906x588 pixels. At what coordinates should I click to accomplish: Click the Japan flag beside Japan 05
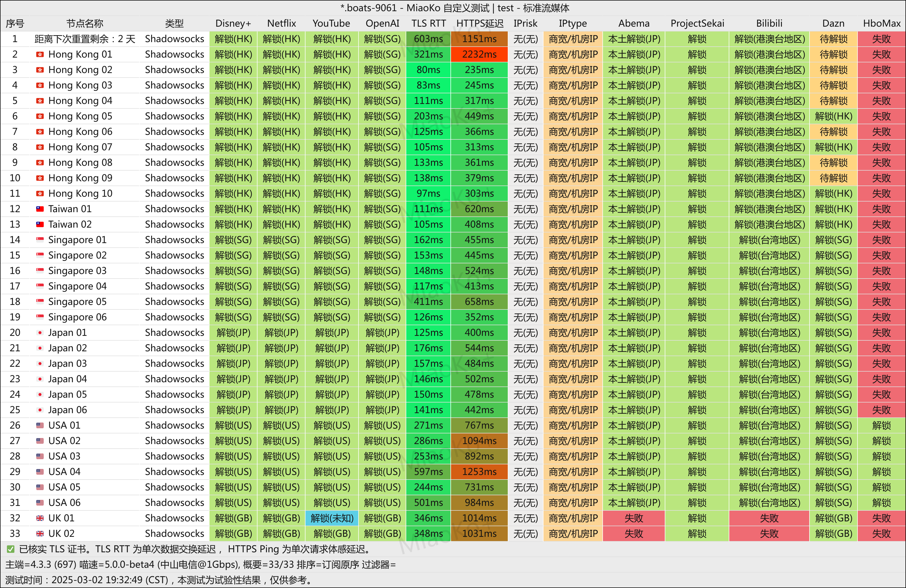click(40, 394)
